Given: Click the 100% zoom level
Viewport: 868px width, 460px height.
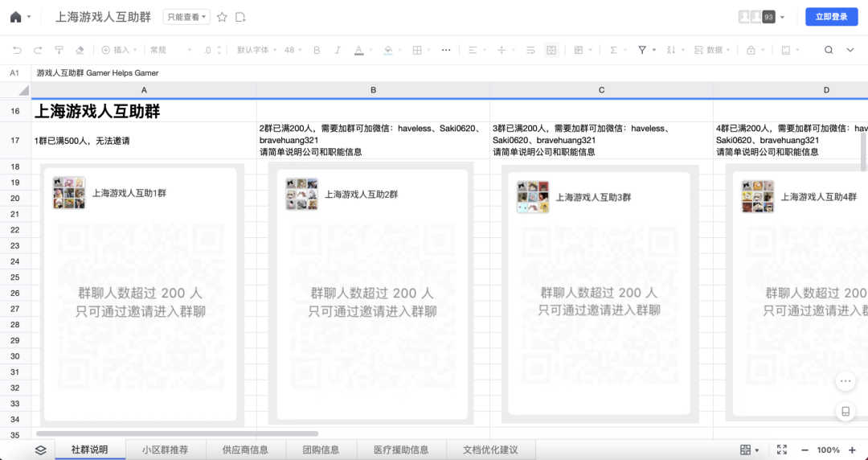Looking at the screenshot, I should click(828, 450).
